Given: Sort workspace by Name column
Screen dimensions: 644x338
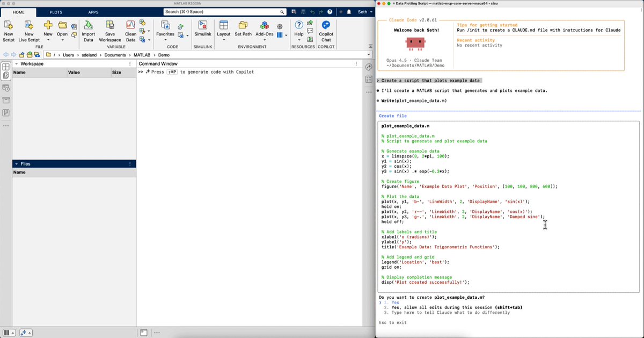Looking at the screenshot, I should pos(39,72).
